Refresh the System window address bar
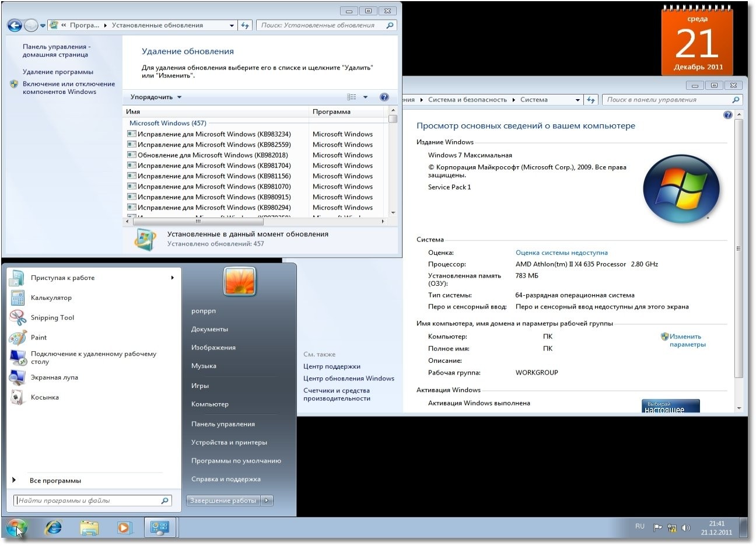Screen dimensions: 756x546 [x=591, y=100]
